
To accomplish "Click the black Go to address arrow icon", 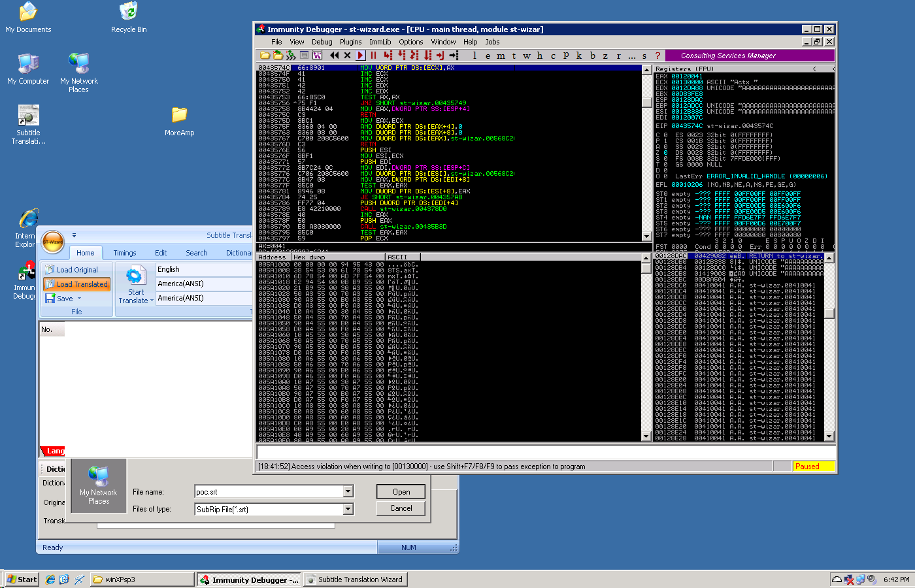I will [454, 56].
